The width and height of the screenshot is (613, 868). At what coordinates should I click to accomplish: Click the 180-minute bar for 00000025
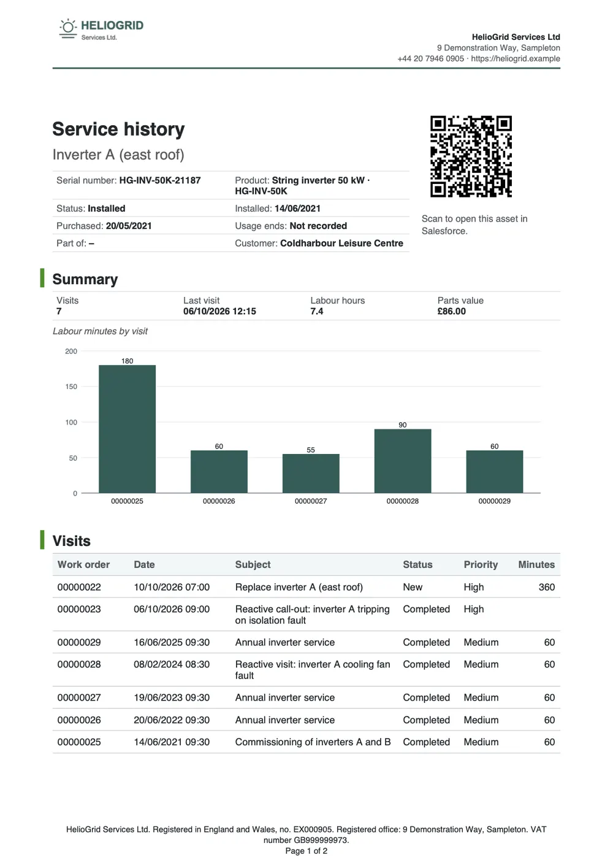(x=128, y=429)
